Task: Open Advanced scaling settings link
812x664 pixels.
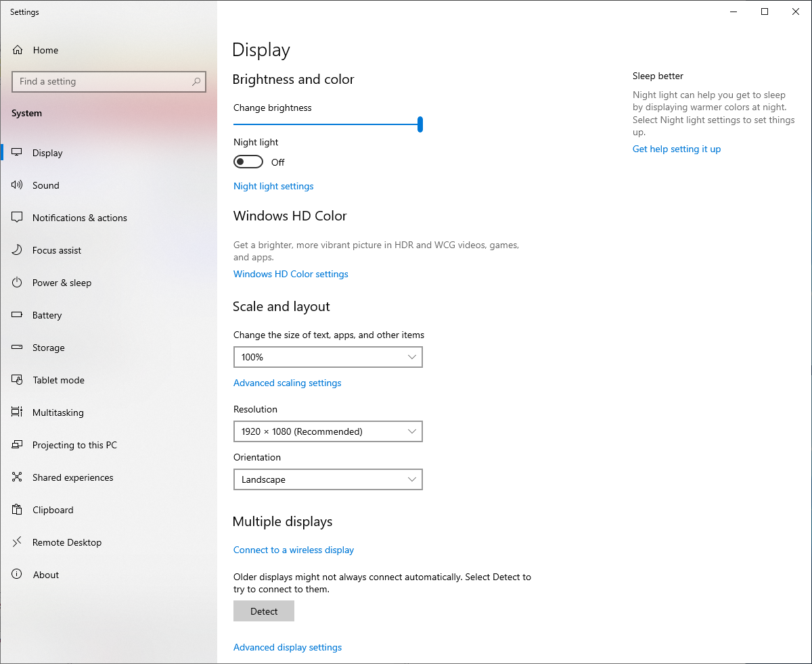Action: [x=288, y=383]
